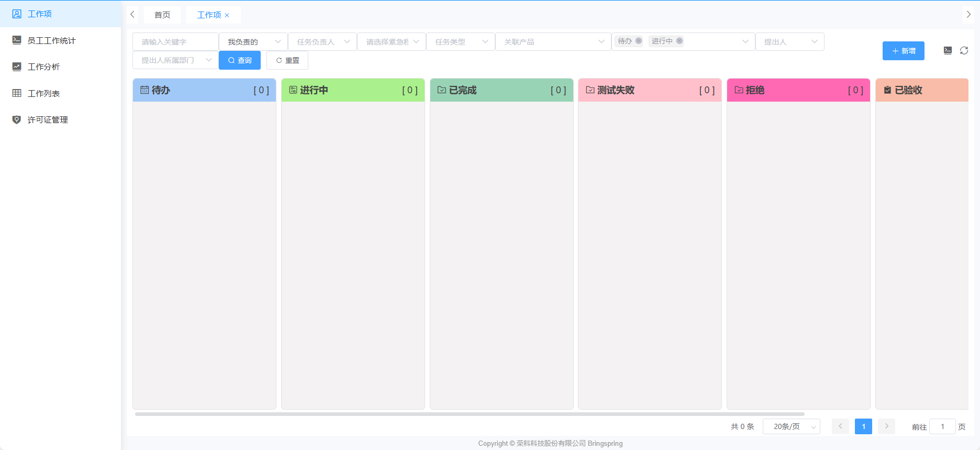The image size is (980, 450).
Task: Switch to the 首页 tab
Action: pos(162,15)
